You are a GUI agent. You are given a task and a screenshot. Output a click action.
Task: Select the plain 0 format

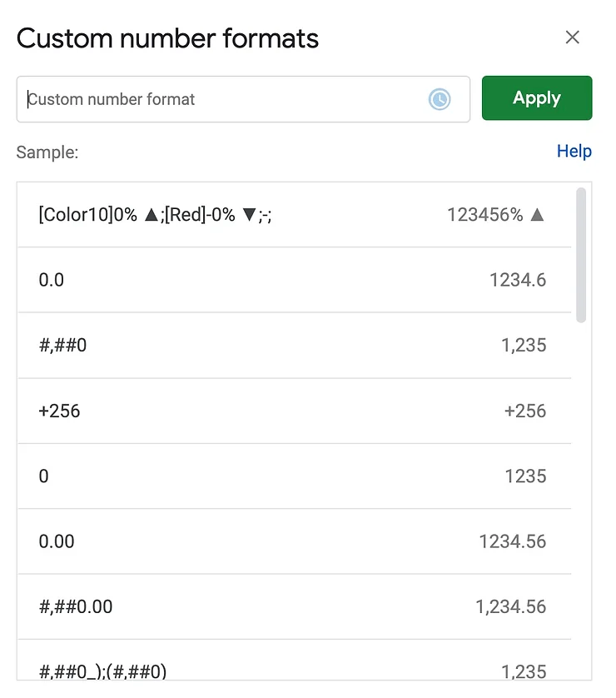click(x=44, y=476)
